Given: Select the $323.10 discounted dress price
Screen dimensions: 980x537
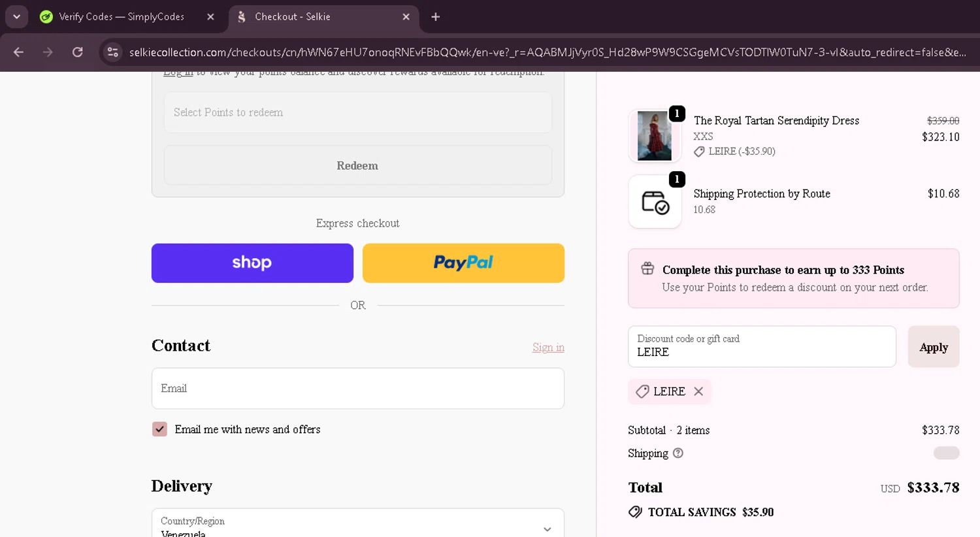Looking at the screenshot, I should pos(941,137).
